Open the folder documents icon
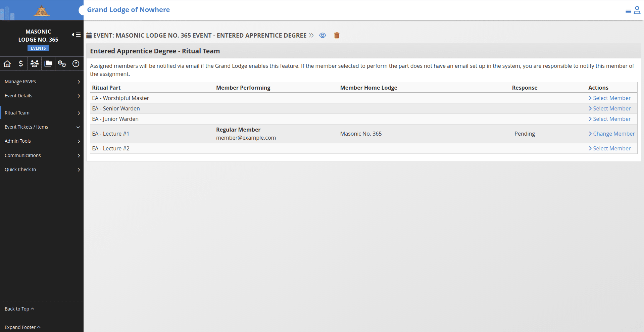The height and width of the screenshot is (332, 644). pos(48,63)
